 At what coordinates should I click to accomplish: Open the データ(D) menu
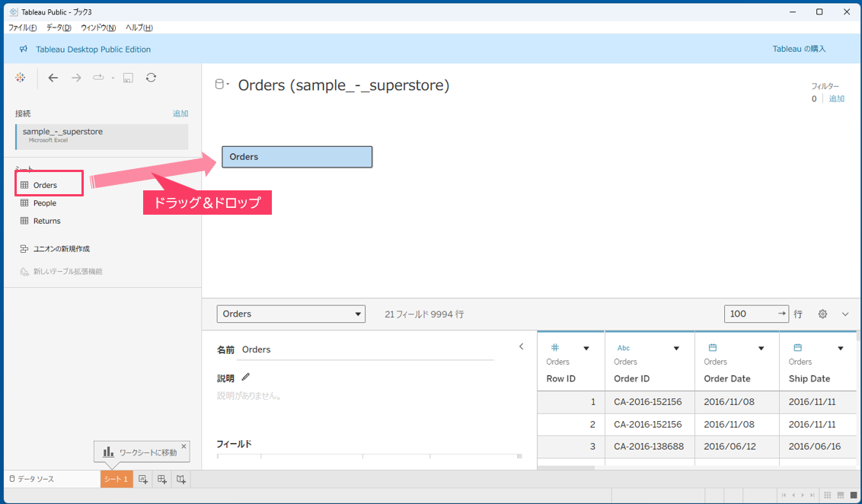tap(59, 27)
